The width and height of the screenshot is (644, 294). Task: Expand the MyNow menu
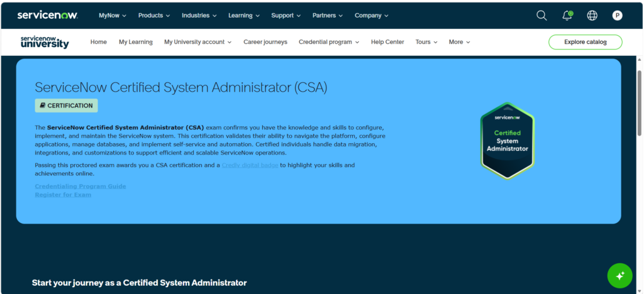(113, 16)
